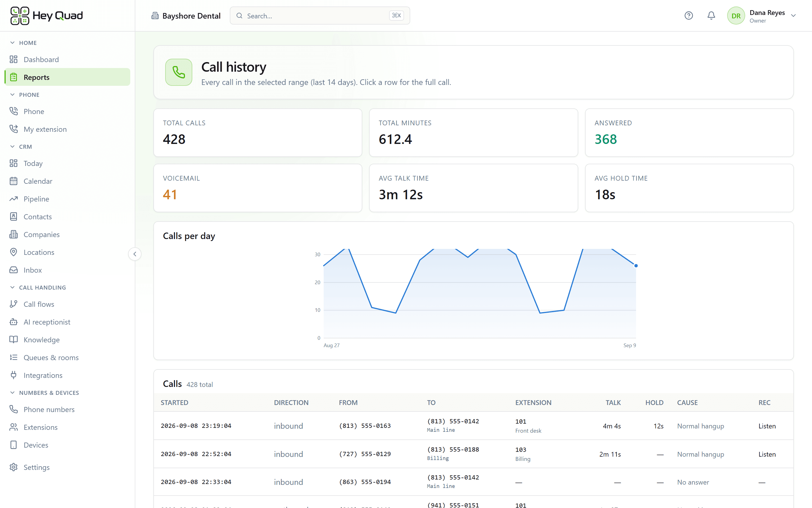Open the Settings page

pos(67,467)
